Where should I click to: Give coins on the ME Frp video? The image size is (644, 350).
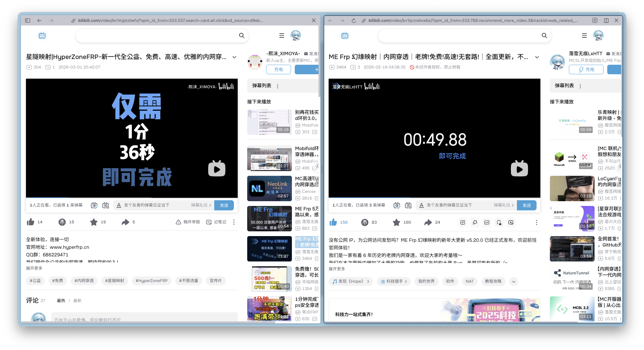[x=365, y=222]
